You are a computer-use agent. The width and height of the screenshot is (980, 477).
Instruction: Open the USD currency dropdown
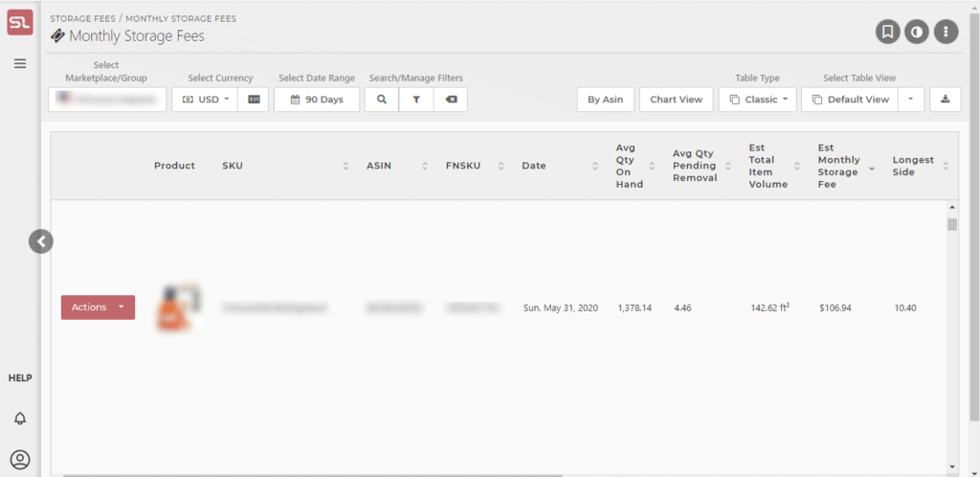tap(205, 100)
